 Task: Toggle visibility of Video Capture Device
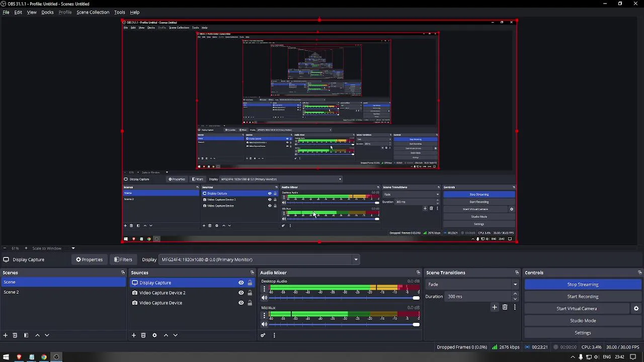click(x=241, y=303)
